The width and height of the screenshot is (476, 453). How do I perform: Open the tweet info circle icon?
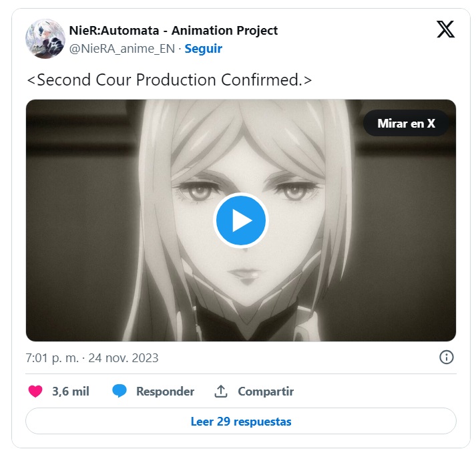click(x=446, y=357)
